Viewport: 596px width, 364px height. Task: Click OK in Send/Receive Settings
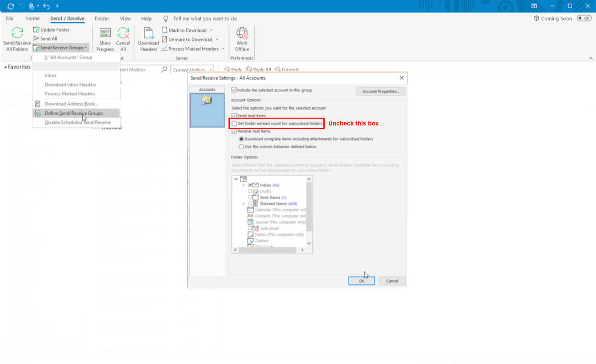[362, 281]
